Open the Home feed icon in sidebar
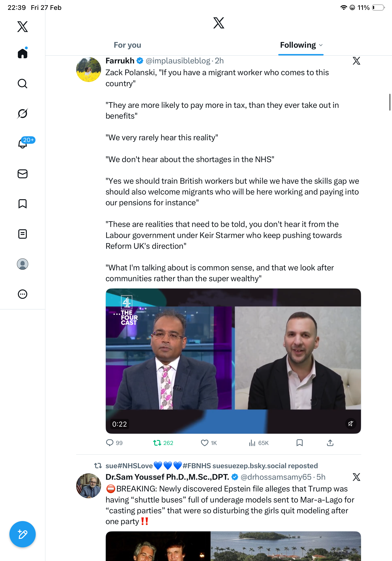The image size is (392, 561). [x=23, y=53]
